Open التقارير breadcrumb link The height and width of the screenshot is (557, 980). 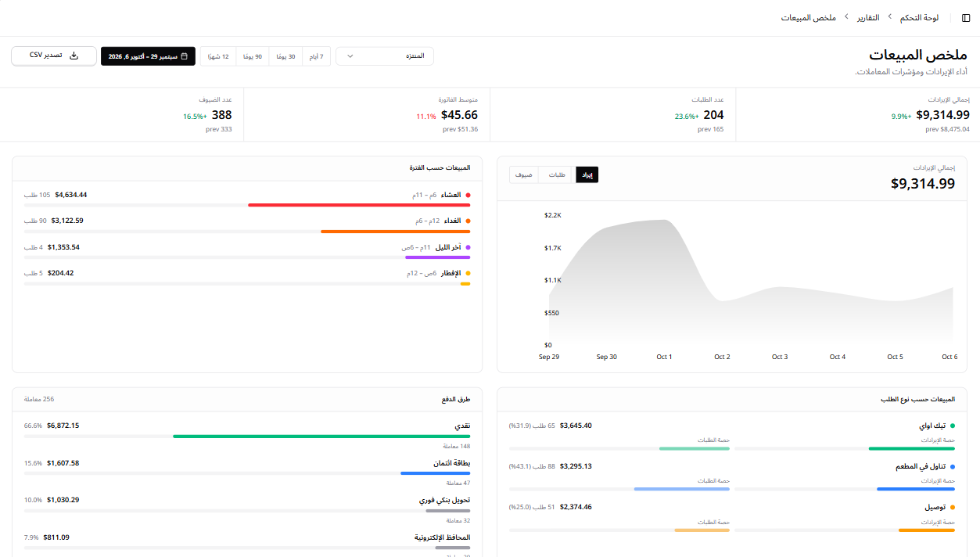pyautogui.click(x=868, y=17)
